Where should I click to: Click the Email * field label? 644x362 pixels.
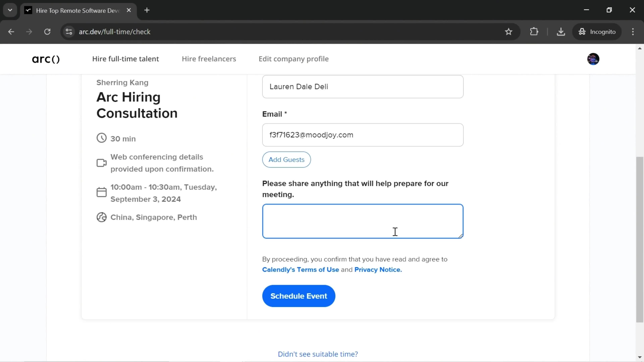coord(275,114)
